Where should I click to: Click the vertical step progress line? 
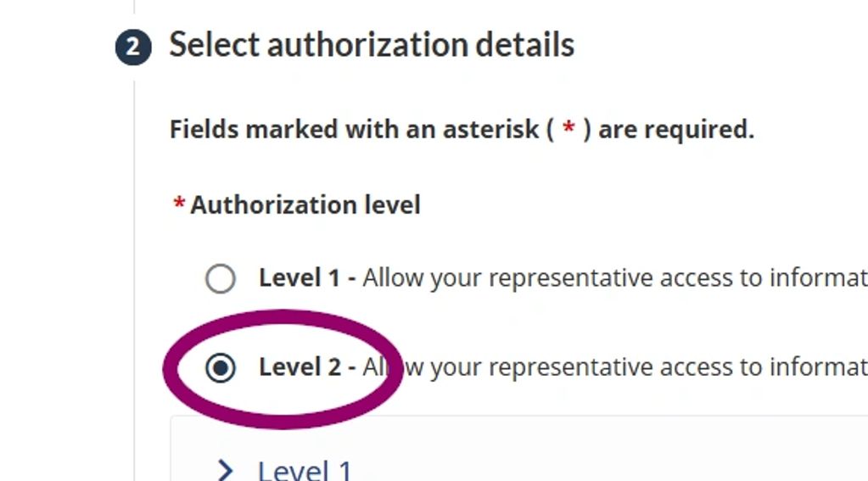coord(134,254)
